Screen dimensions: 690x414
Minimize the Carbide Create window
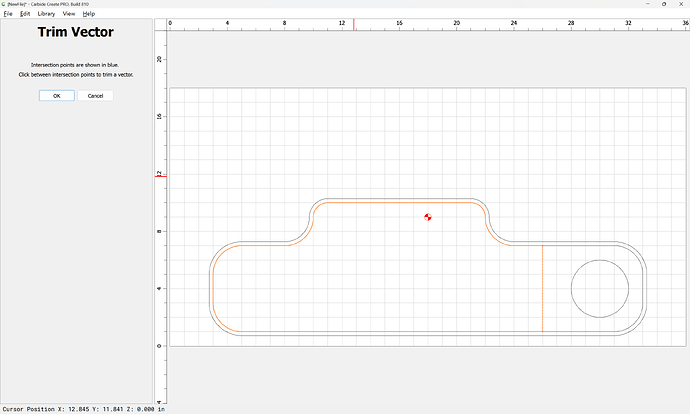pos(648,4)
